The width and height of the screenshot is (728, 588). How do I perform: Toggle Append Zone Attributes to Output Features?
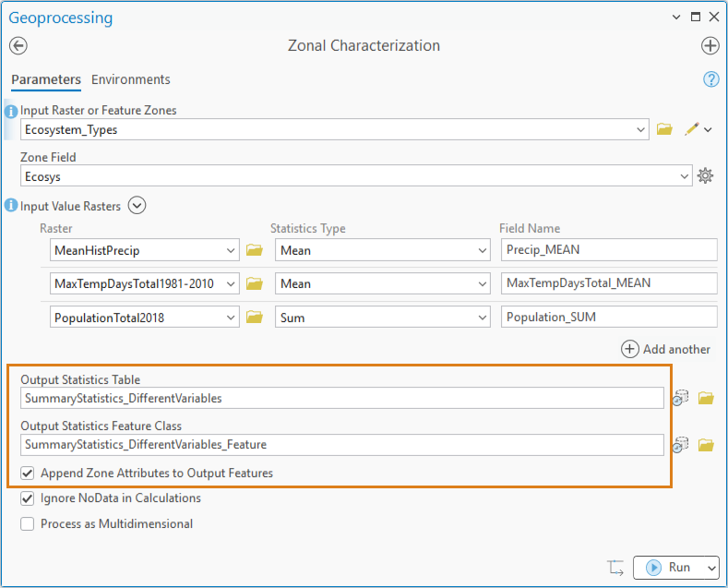coord(28,474)
